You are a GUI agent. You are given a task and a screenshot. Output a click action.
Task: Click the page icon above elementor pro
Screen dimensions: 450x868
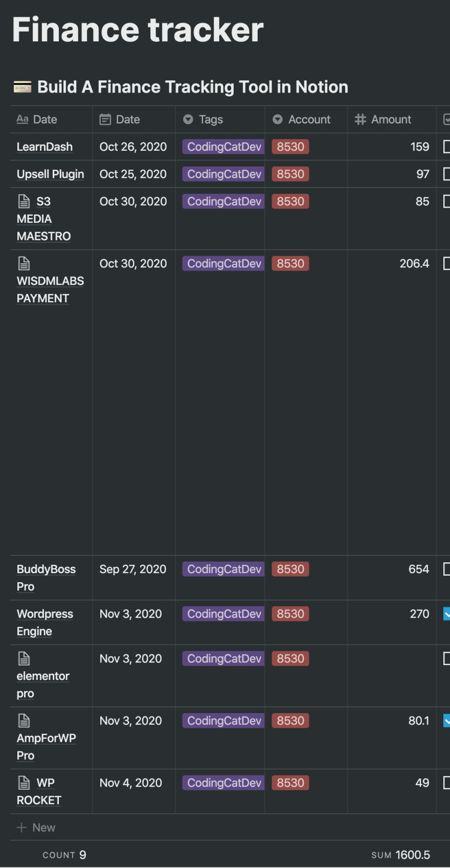point(24,658)
